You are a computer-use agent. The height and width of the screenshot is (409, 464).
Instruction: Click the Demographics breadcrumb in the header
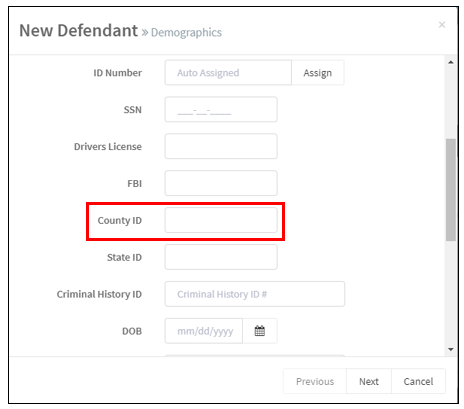click(186, 33)
